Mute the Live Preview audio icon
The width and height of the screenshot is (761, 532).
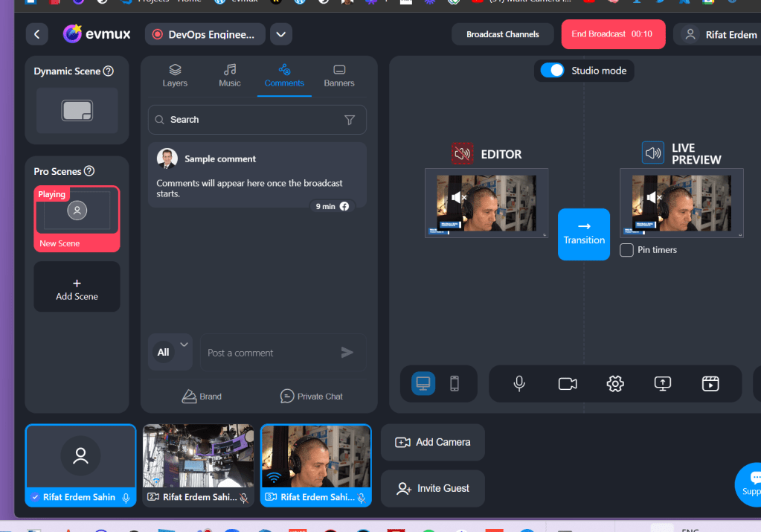[653, 153]
